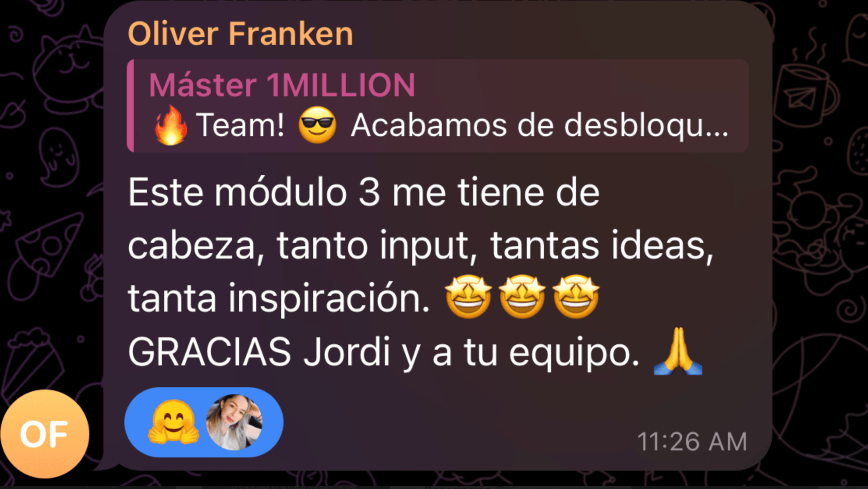Viewport: 868px width, 489px height.
Task: Click the line 'Este módulo 3 me tiene de'
Action: pos(363,192)
